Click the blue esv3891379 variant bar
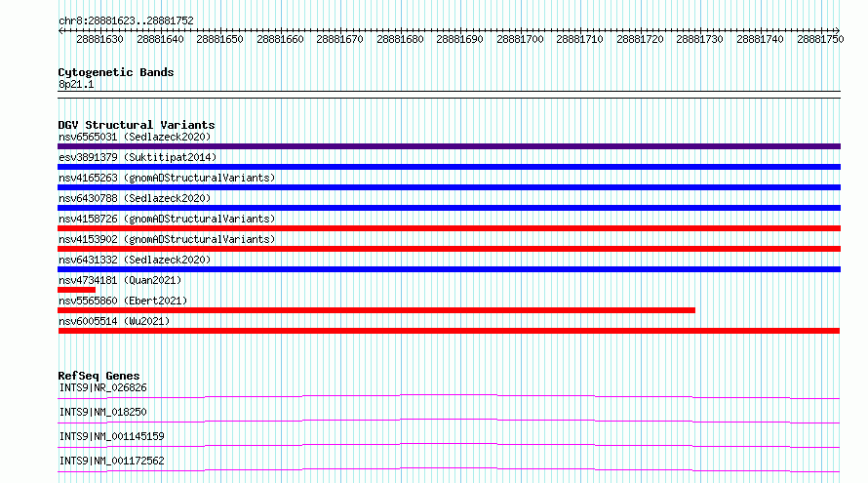The width and height of the screenshot is (868, 483). [x=449, y=167]
